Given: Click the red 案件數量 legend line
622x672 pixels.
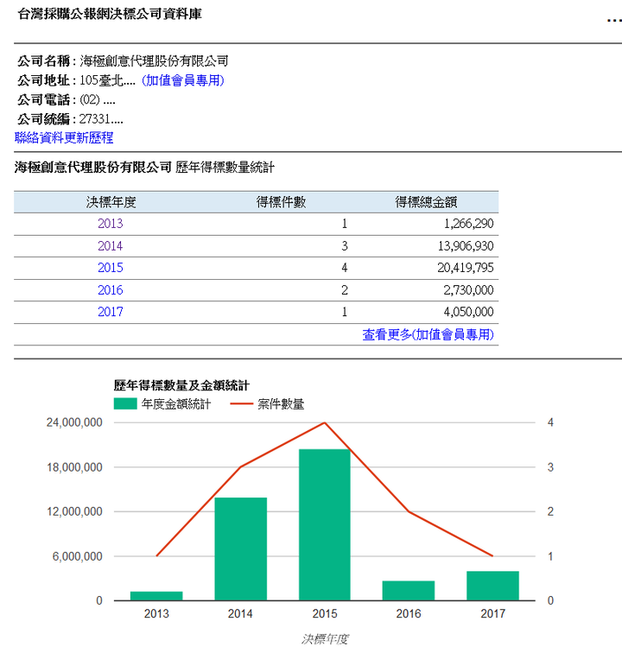Looking at the screenshot, I should click(x=241, y=403).
